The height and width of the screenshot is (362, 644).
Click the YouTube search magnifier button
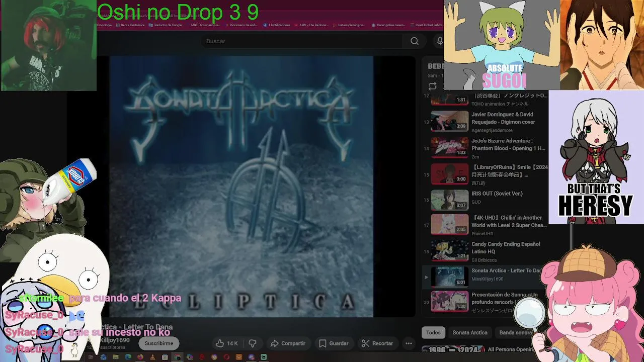pos(414,41)
